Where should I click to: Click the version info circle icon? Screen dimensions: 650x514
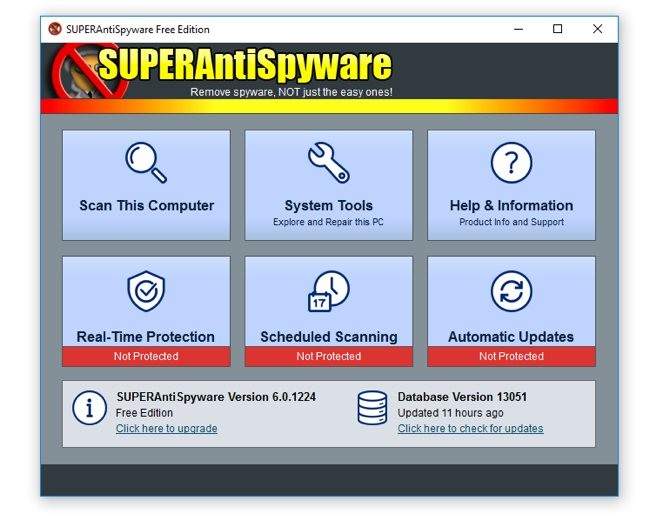90,408
